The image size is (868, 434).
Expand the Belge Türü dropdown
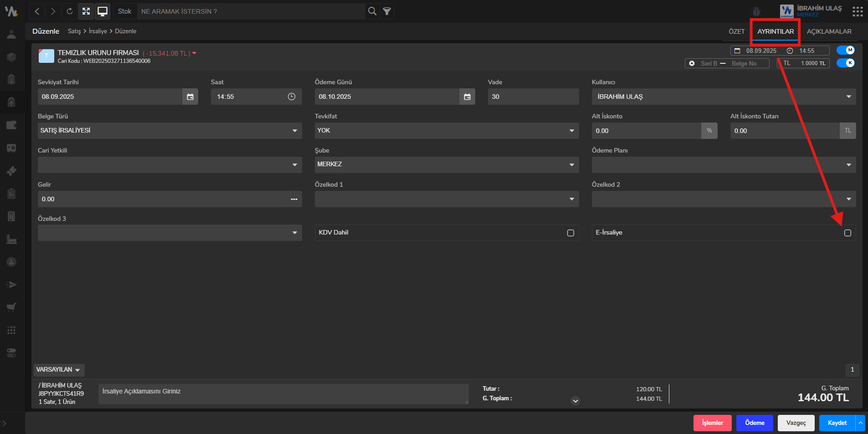(169, 131)
